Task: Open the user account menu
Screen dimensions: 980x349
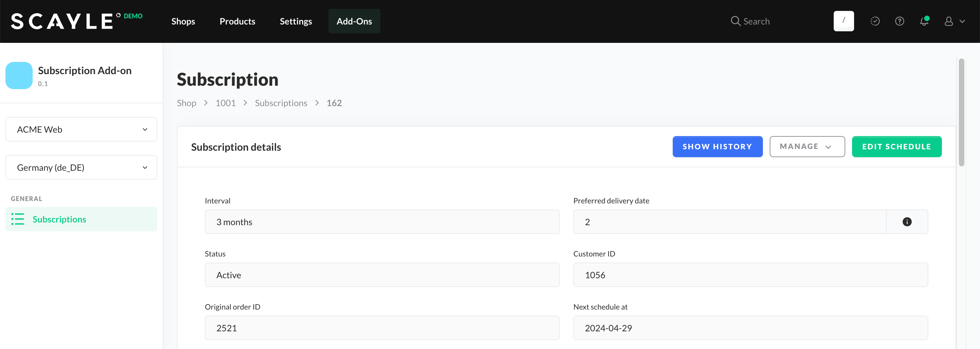Action: (x=954, y=21)
